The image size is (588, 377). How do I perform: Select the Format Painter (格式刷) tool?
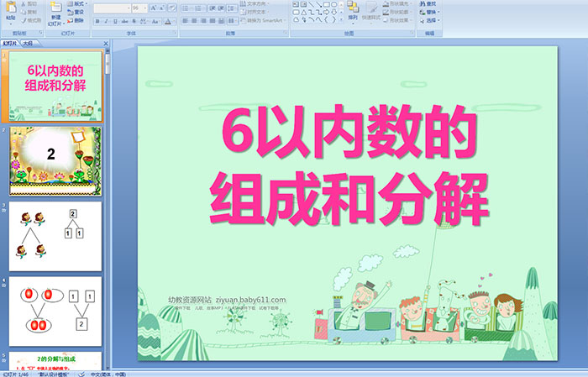(31, 20)
